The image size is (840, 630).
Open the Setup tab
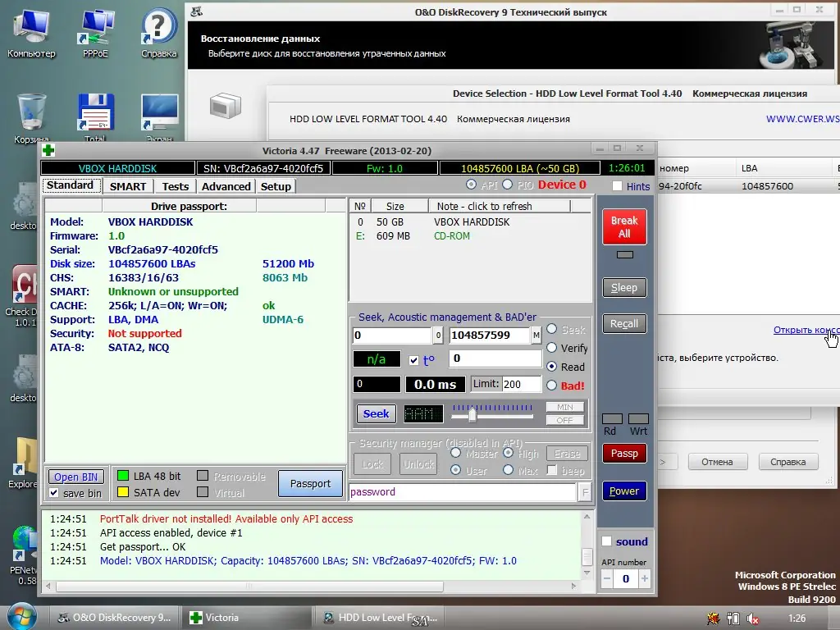pos(276,186)
